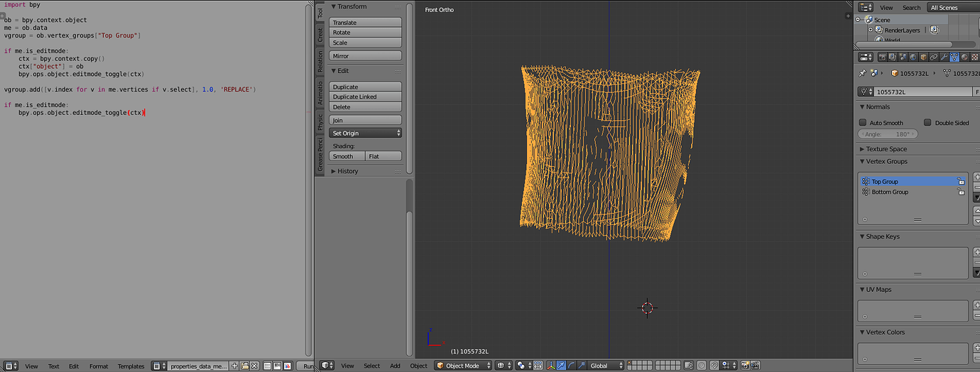Screen dimensions: 980x372
Task: Click the Join button
Action: 366,120
